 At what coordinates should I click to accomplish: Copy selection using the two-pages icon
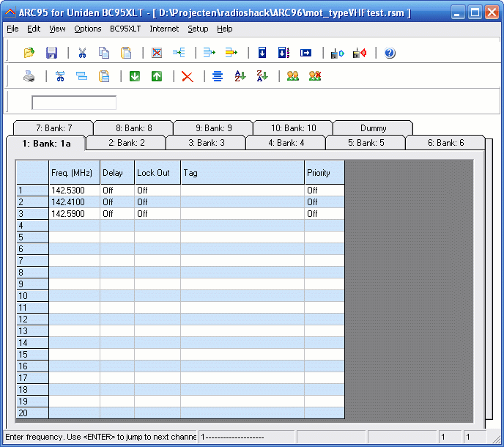(104, 53)
